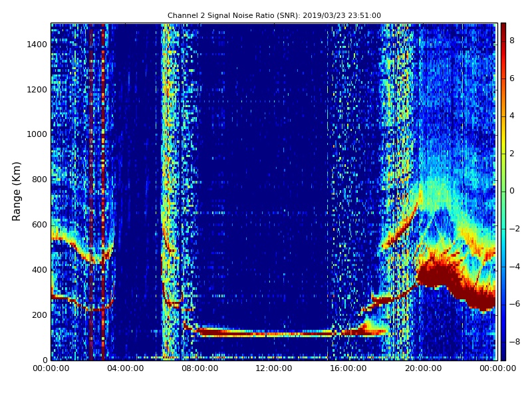
Task: Click the green middle of the colorbar
Action: [x=503, y=192]
